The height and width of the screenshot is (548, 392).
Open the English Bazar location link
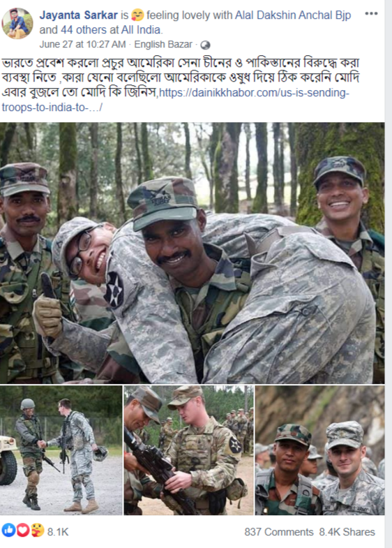163,45
